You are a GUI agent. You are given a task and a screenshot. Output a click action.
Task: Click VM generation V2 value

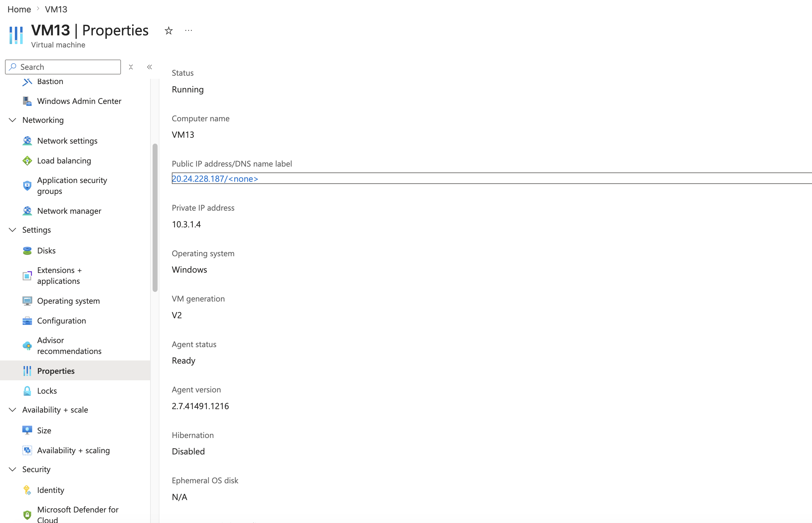coord(177,315)
